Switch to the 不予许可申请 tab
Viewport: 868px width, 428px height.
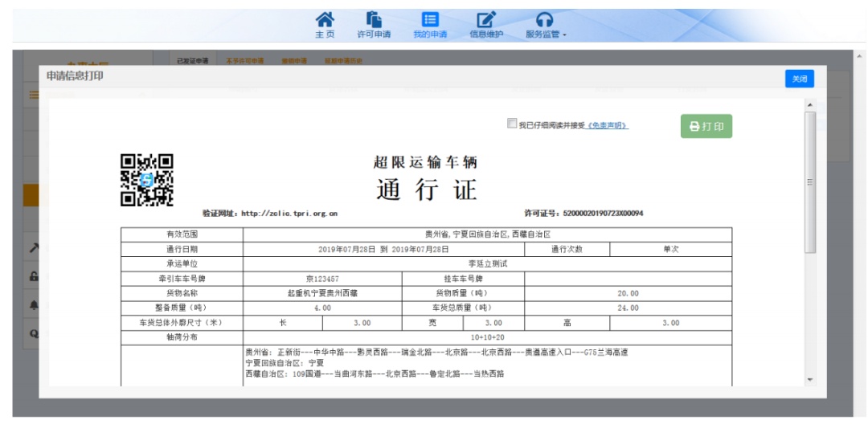coord(244,61)
